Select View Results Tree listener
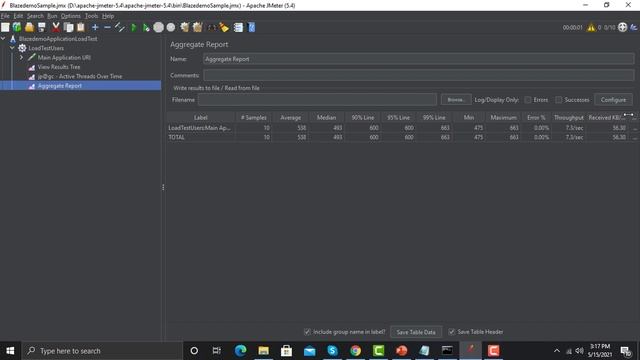Viewport: 640px width, 360px height. tap(59, 67)
